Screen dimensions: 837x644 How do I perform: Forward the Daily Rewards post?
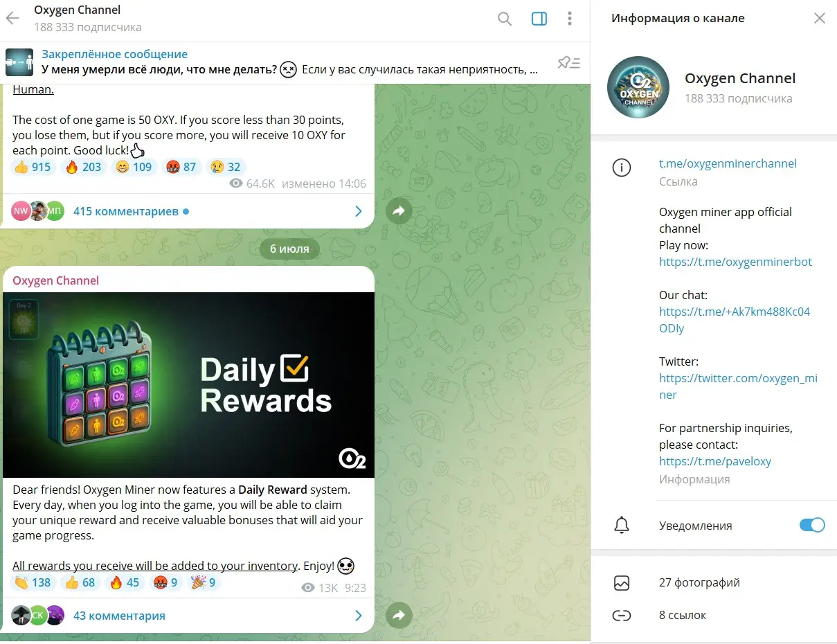point(399,615)
